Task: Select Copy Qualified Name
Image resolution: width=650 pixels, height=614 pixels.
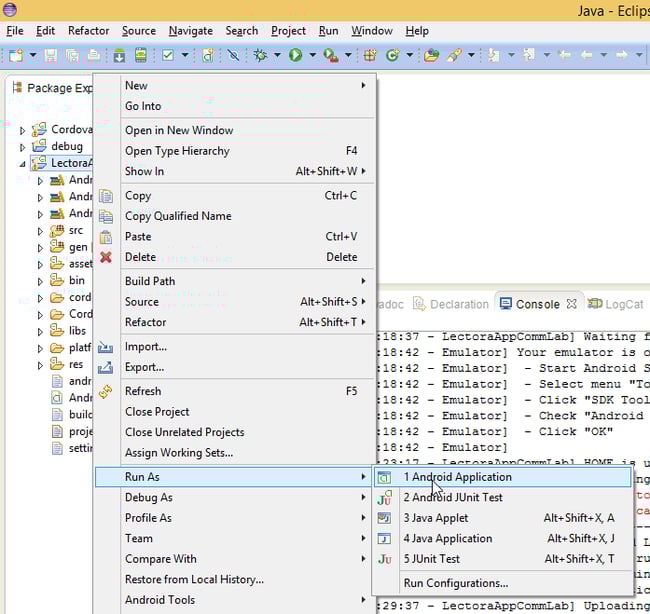Action: point(248,216)
